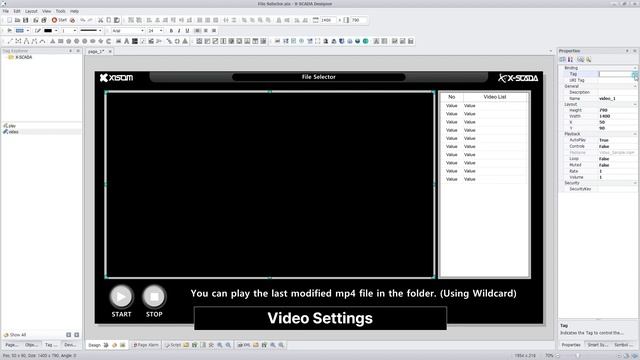Click the page height field showing 790
This screenshot has width=640, height=360.
(358, 20)
